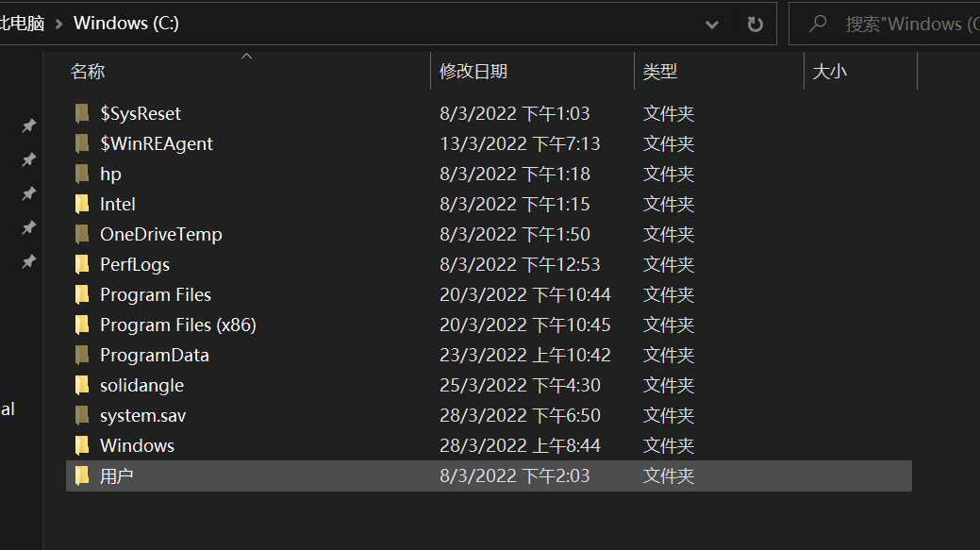The width and height of the screenshot is (980, 550).
Task: Open the $SysReset folder
Action: pos(140,113)
